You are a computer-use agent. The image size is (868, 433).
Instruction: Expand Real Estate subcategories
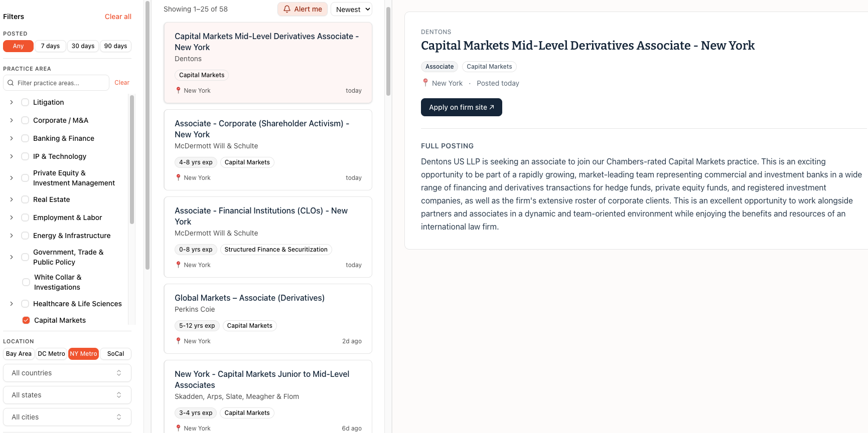tap(12, 199)
